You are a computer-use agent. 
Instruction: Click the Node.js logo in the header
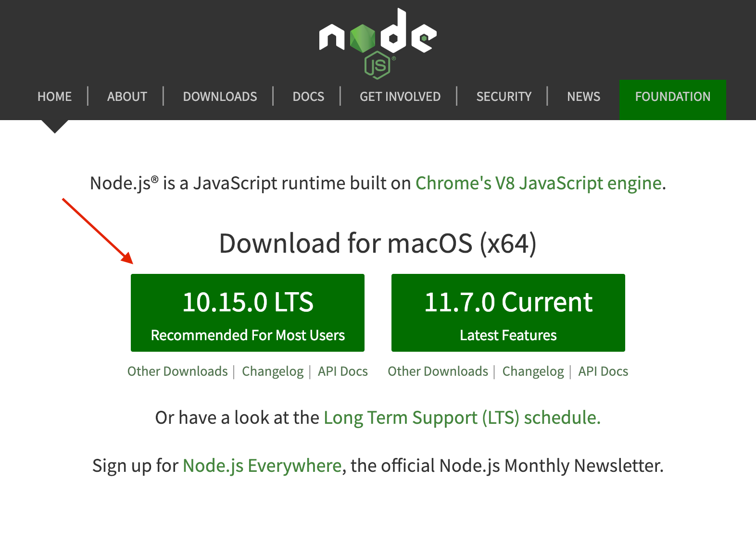click(x=378, y=43)
